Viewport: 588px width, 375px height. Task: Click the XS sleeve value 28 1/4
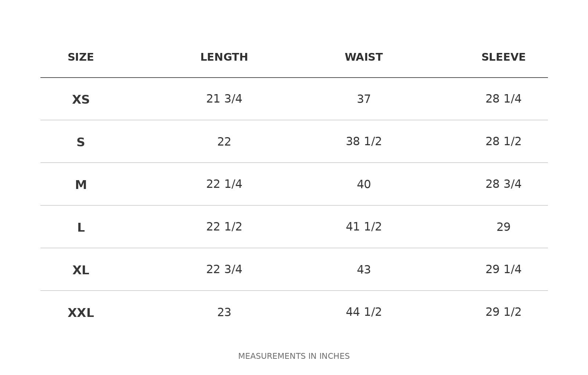tap(503, 99)
